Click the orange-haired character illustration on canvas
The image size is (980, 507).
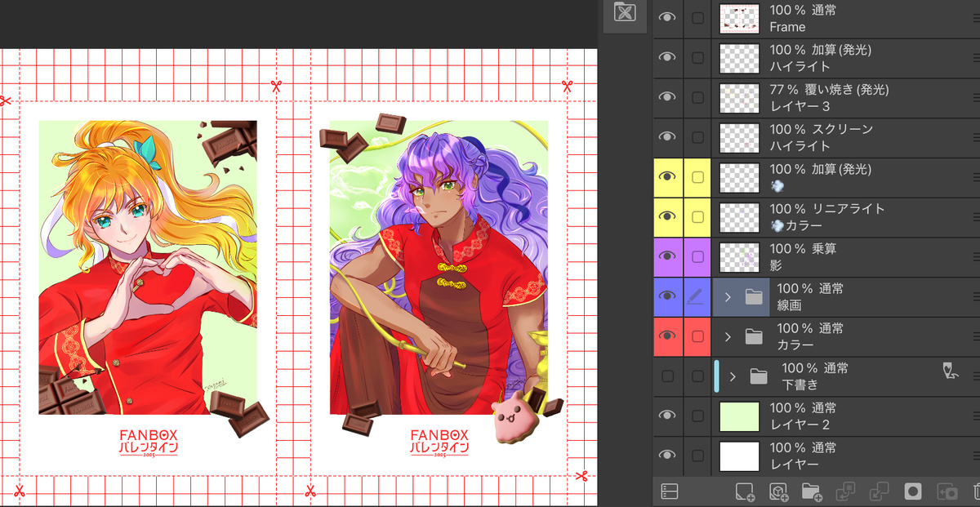click(147, 269)
